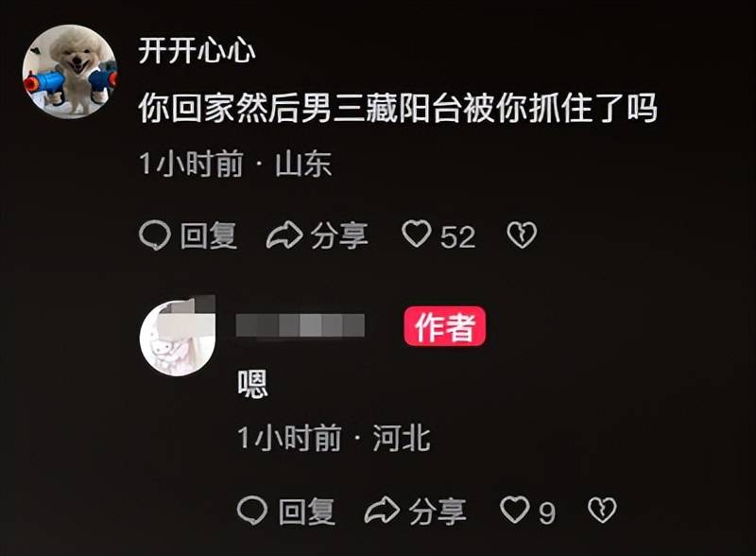This screenshot has width=756, height=556.
Task: Open username 开开心心 profile
Action: (197, 50)
